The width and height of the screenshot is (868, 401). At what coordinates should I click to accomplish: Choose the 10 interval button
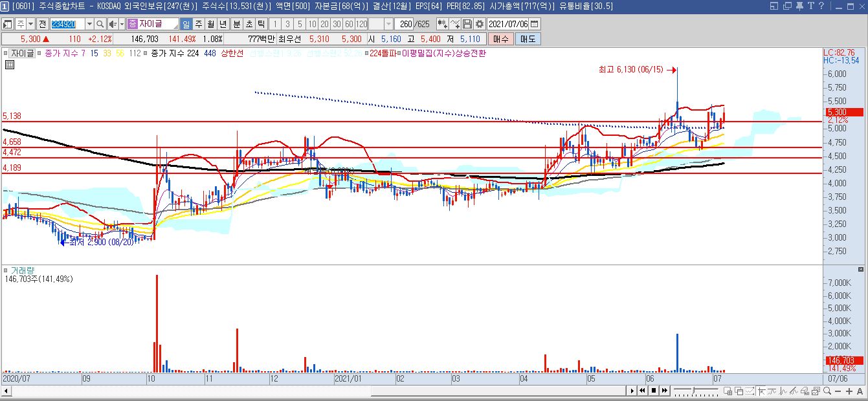click(312, 24)
